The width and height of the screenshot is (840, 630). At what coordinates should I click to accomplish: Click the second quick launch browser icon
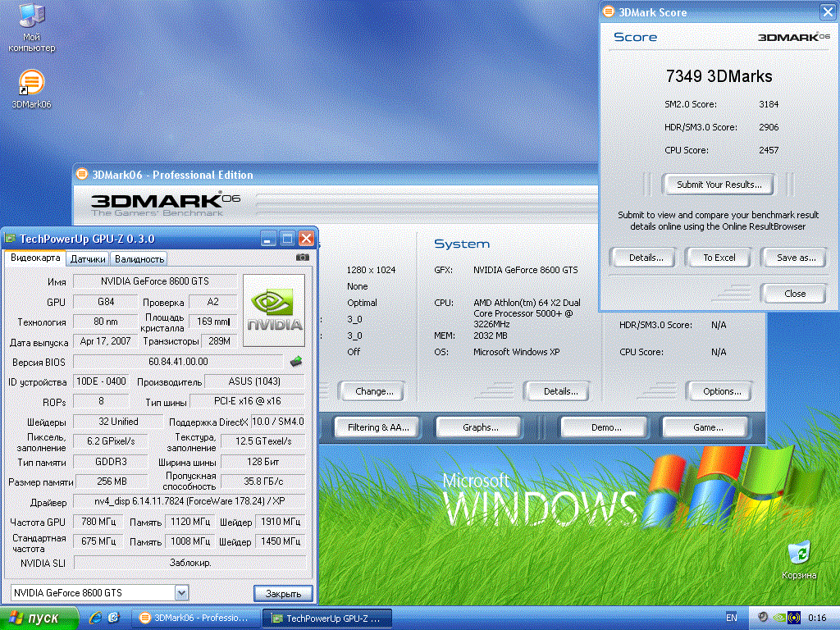(x=113, y=618)
